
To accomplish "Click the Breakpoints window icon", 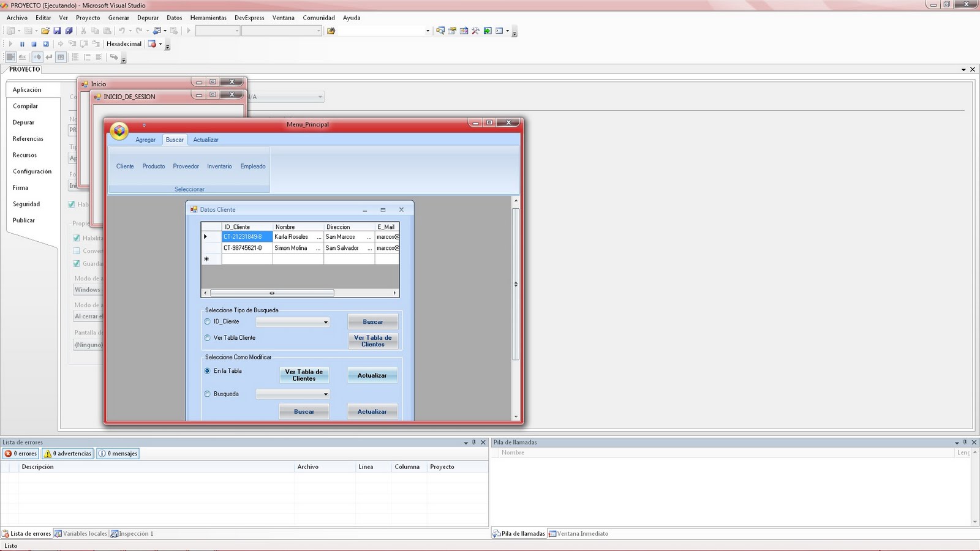I will [152, 44].
